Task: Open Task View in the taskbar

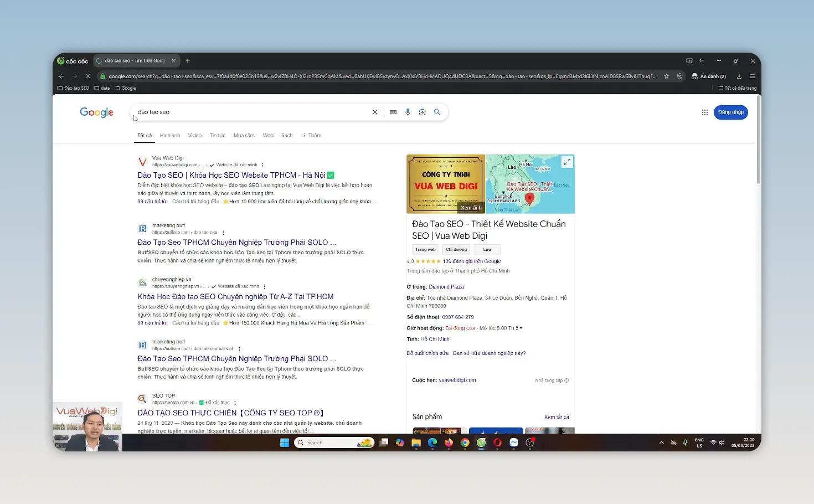Action: coord(384,443)
